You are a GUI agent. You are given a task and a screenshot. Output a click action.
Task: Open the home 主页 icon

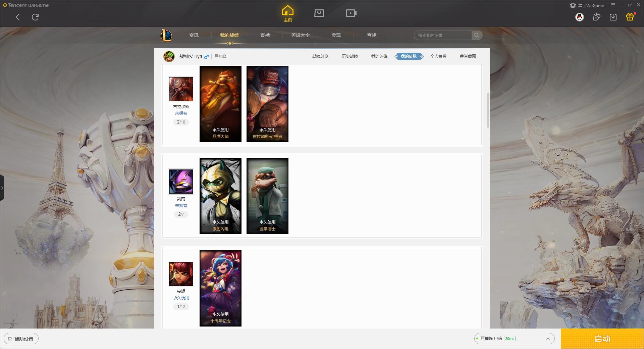[x=288, y=14]
